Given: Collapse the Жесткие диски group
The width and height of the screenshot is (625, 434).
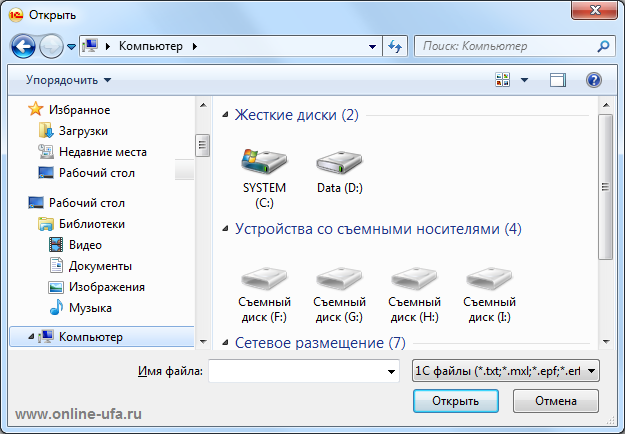Looking at the screenshot, I should (226, 115).
